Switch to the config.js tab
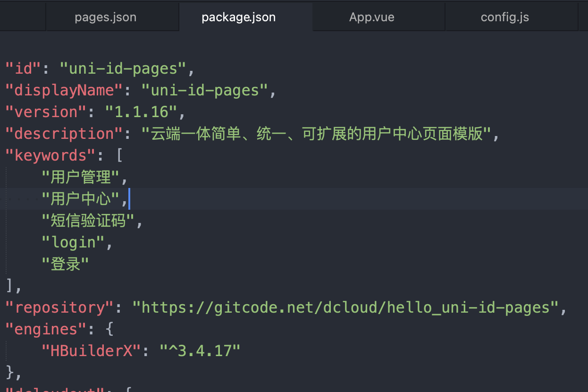This screenshot has height=392, width=588. pyautogui.click(x=504, y=17)
